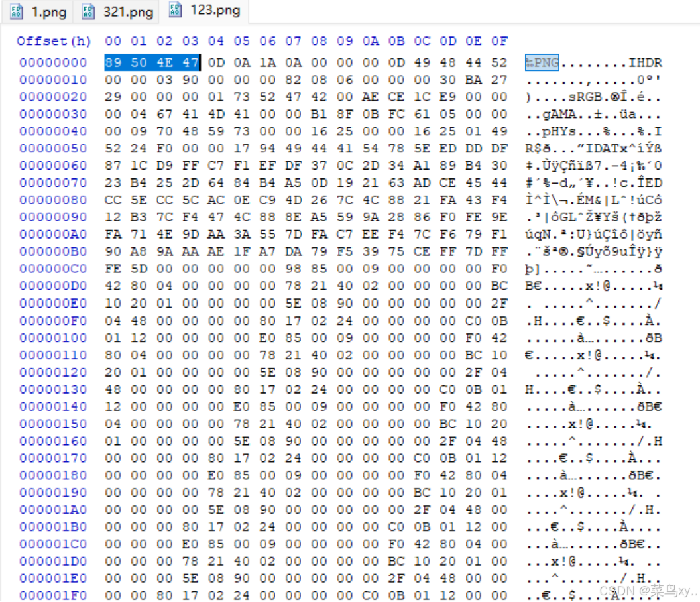This screenshot has width=700, height=602.
Task: Click highlighted byte 50 in first row
Action: (139, 62)
